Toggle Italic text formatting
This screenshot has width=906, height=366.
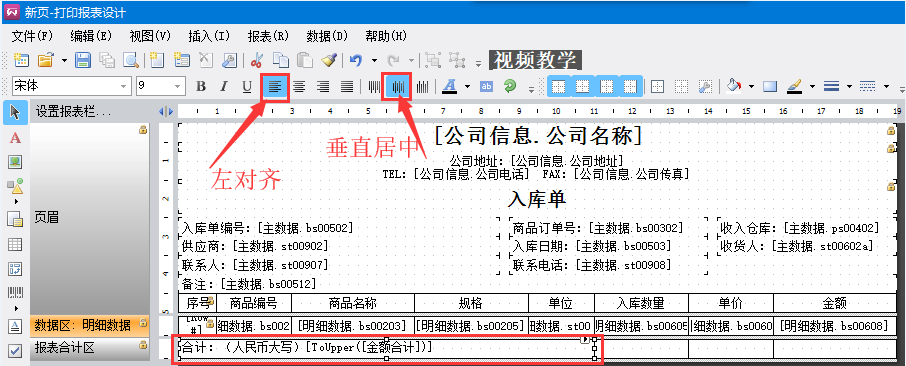tap(224, 87)
